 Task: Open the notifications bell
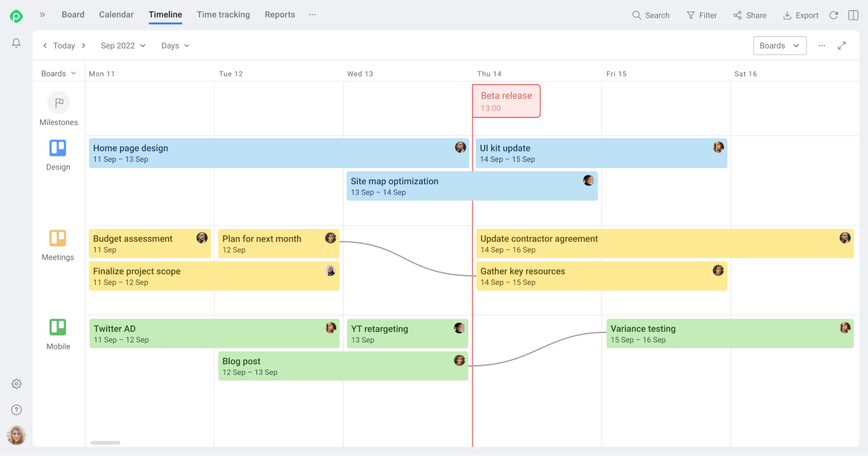coord(16,43)
